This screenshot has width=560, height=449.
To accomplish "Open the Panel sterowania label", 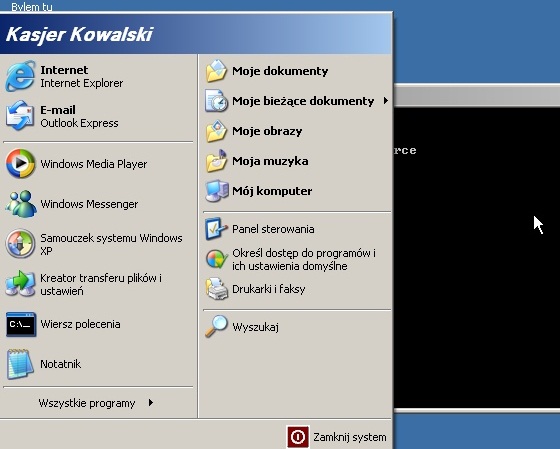I will (273, 229).
